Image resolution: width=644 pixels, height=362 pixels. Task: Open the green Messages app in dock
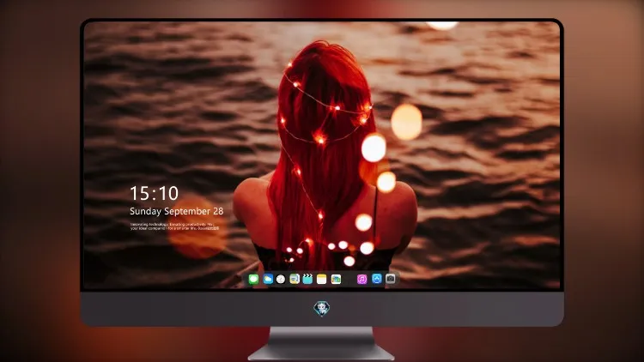[253, 280]
